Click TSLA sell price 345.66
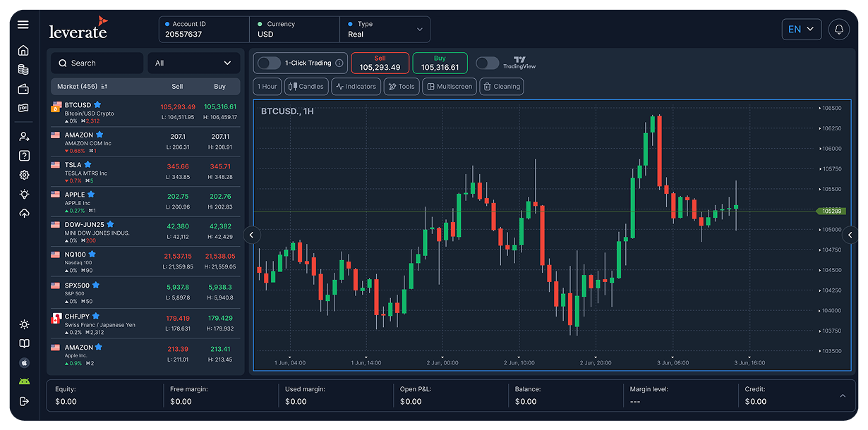 [x=178, y=166]
